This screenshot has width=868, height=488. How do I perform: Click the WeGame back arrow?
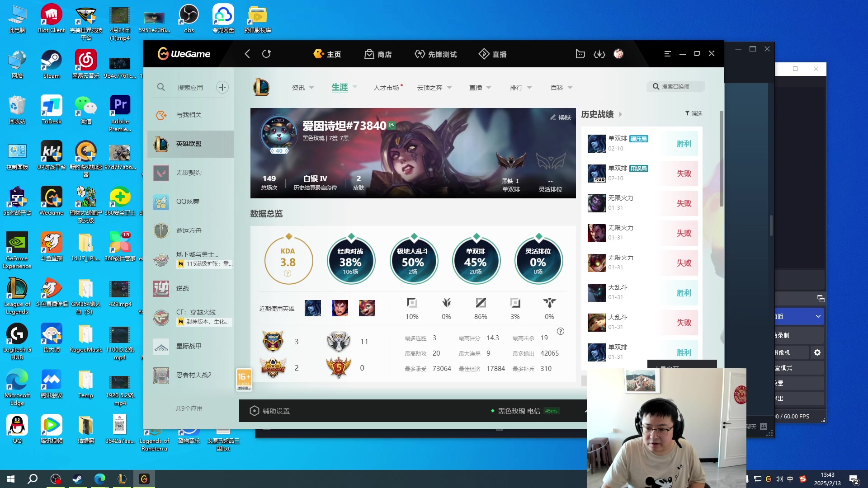tap(247, 54)
